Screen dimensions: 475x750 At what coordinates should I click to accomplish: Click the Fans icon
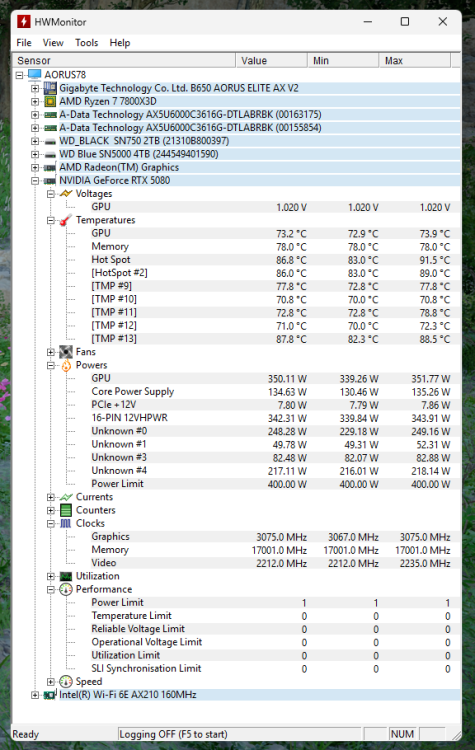[66, 352]
